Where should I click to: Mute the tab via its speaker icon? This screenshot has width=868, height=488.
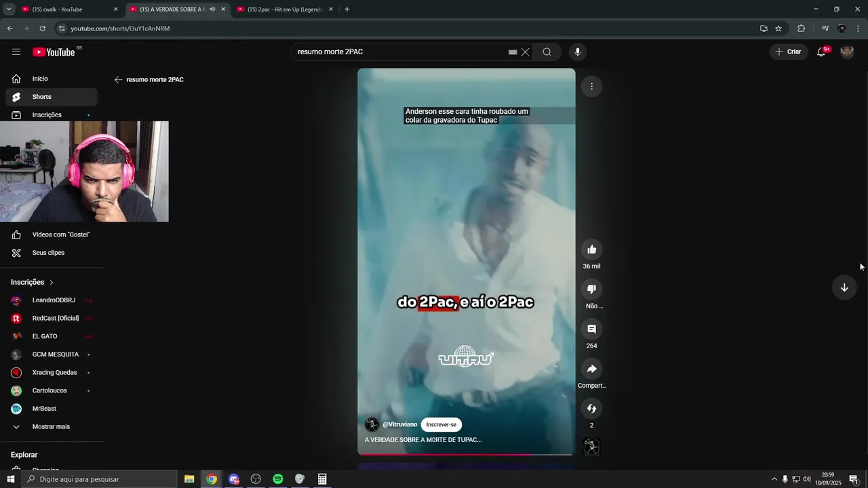coord(212,9)
